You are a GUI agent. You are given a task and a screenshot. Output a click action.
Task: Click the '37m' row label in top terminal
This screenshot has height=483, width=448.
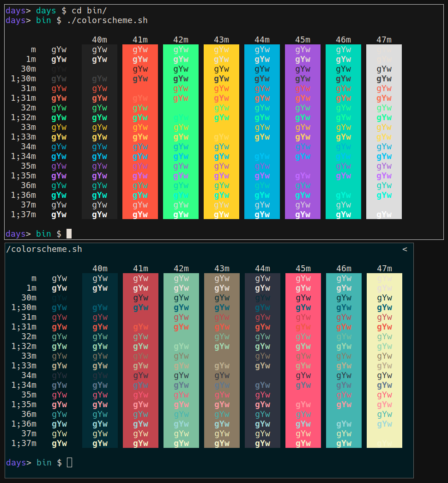coord(29,205)
